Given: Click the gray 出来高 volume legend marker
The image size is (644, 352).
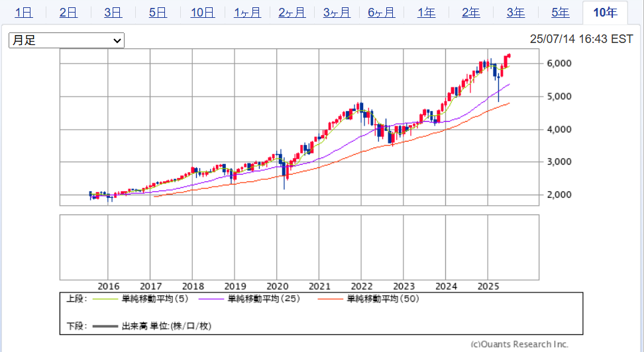Looking at the screenshot, I should (x=105, y=326).
